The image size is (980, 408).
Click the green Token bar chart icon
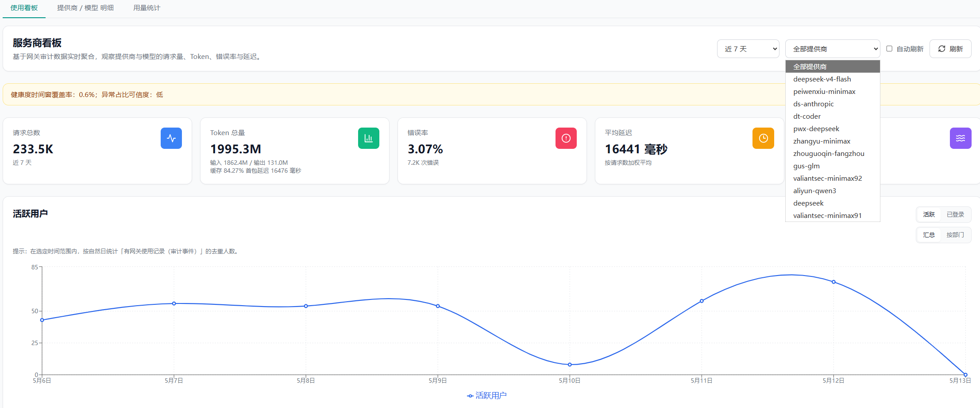pyautogui.click(x=369, y=138)
